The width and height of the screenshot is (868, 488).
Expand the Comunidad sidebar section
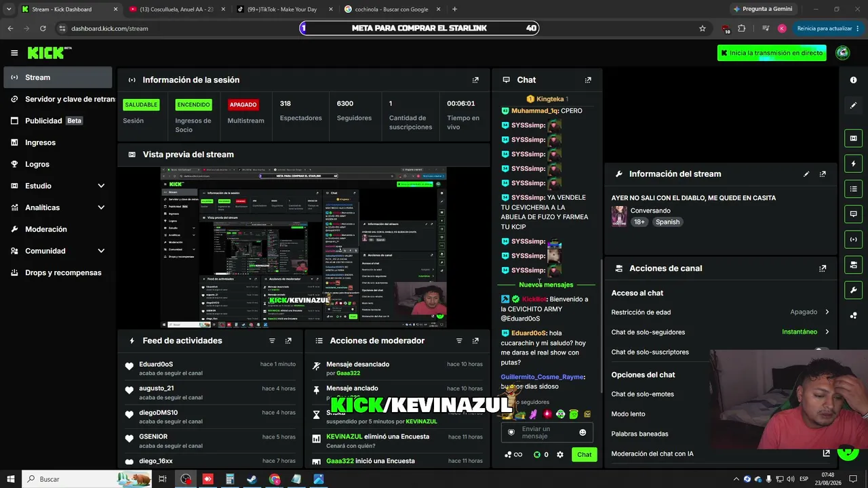click(101, 251)
